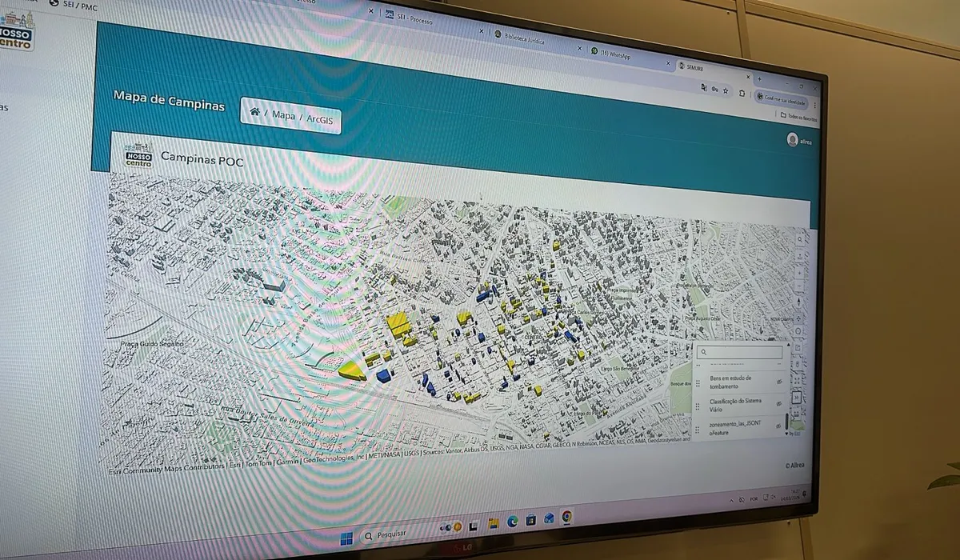The image size is (960, 560).
Task: Click the Mapa breadcrumb link
Action: pyautogui.click(x=283, y=115)
